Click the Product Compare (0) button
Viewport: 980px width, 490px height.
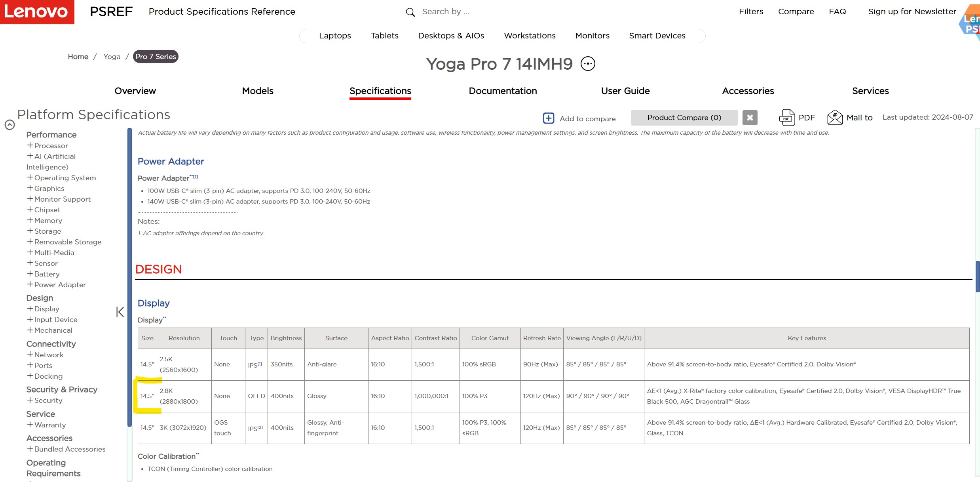(x=684, y=118)
